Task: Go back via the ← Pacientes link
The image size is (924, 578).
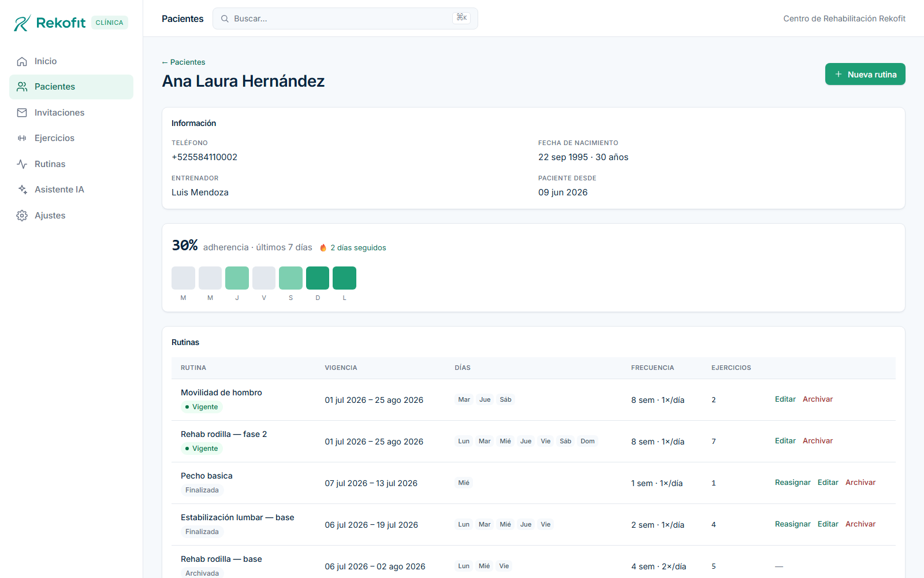Action: click(x=184, y=62)
